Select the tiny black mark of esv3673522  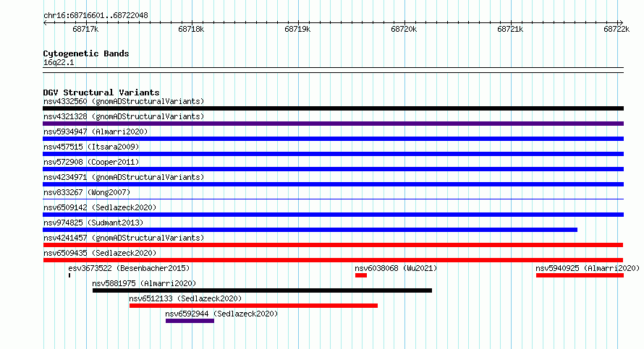pos(69,275)
